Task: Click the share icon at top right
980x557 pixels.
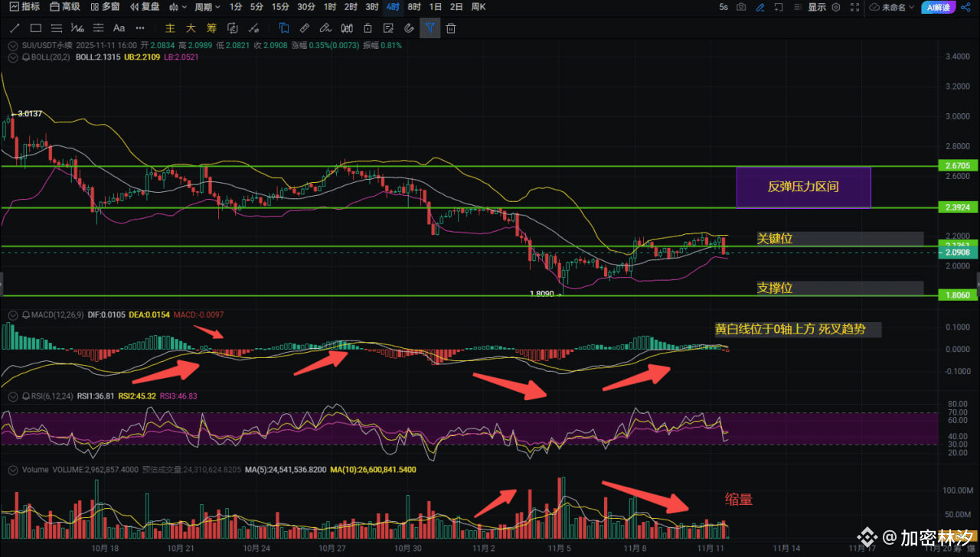Action: pos(967,7)
